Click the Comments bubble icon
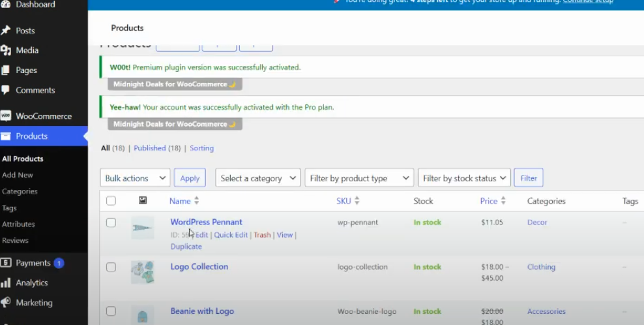 click(6, 90)
